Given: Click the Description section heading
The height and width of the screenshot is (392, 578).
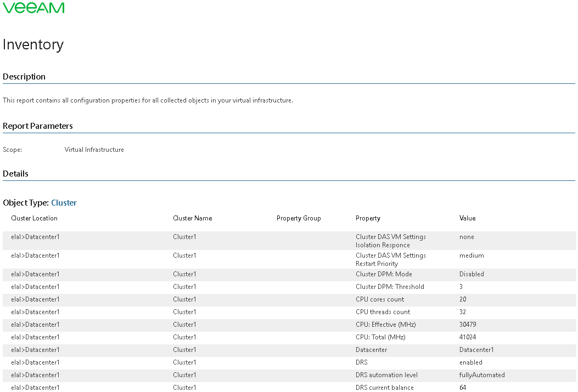Looking at the screenshot, I should [24, 77].
